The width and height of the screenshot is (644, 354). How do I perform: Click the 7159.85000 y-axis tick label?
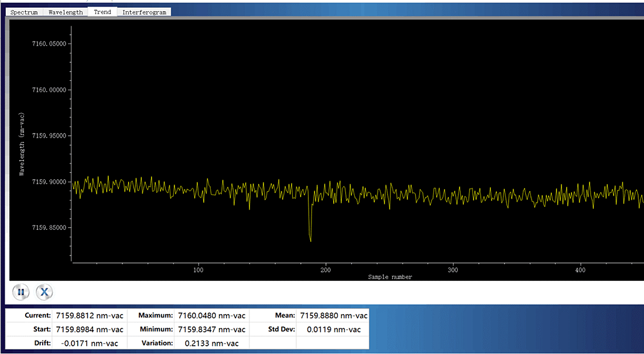point(49,228)
